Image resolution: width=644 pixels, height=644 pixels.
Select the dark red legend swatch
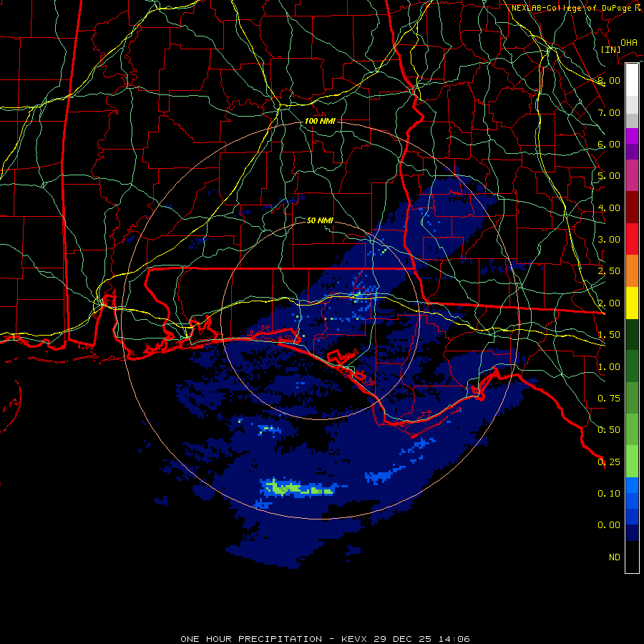click(x=632, y=208)
